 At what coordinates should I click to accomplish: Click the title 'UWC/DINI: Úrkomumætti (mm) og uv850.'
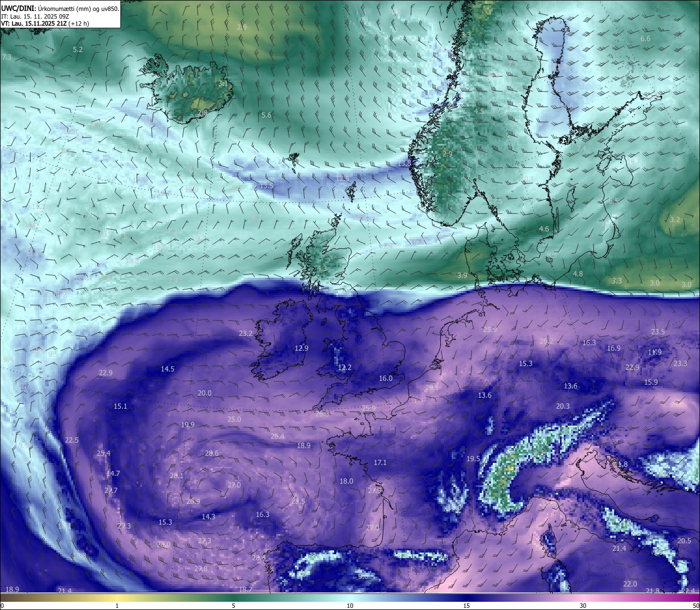pyautogui.click(x=60, y=8)
